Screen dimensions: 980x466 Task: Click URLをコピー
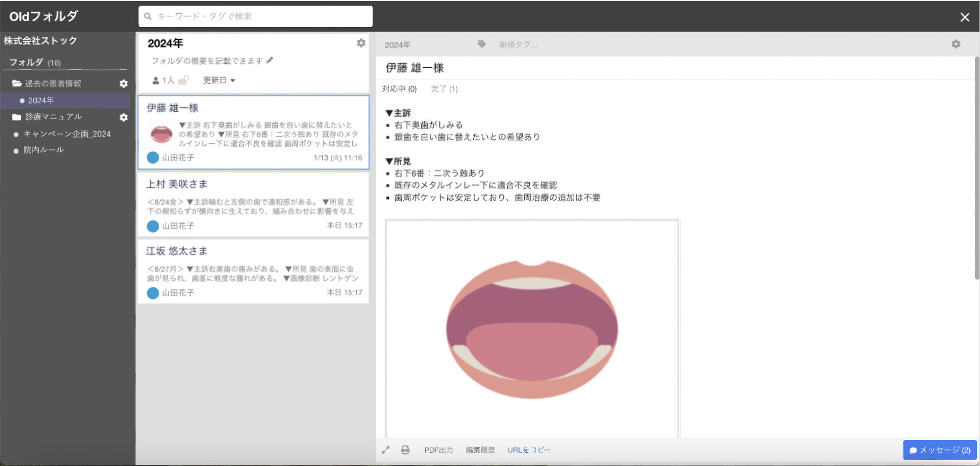coord(529,450)
